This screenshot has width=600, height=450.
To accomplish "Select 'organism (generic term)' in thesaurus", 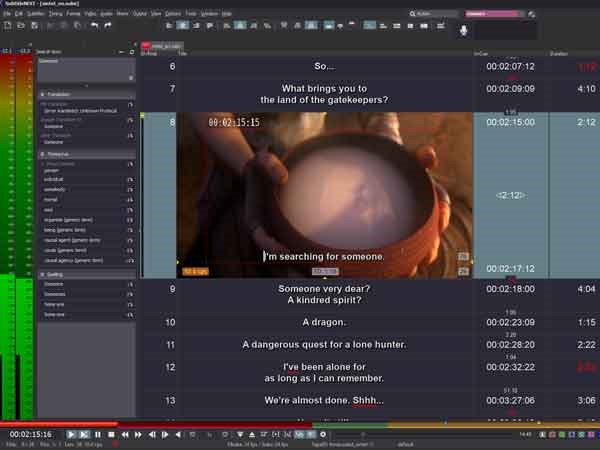I will [68, 220].
